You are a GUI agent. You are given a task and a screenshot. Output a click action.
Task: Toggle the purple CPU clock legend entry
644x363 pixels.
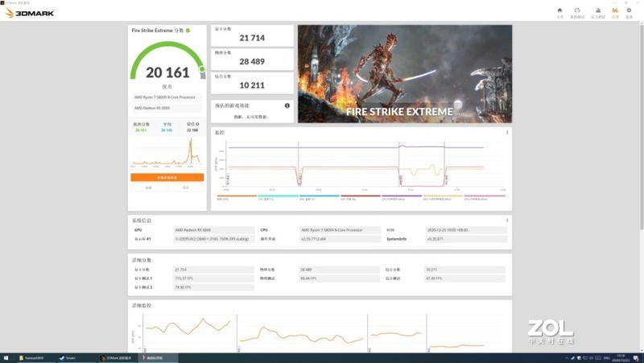(x=402, y=197)
